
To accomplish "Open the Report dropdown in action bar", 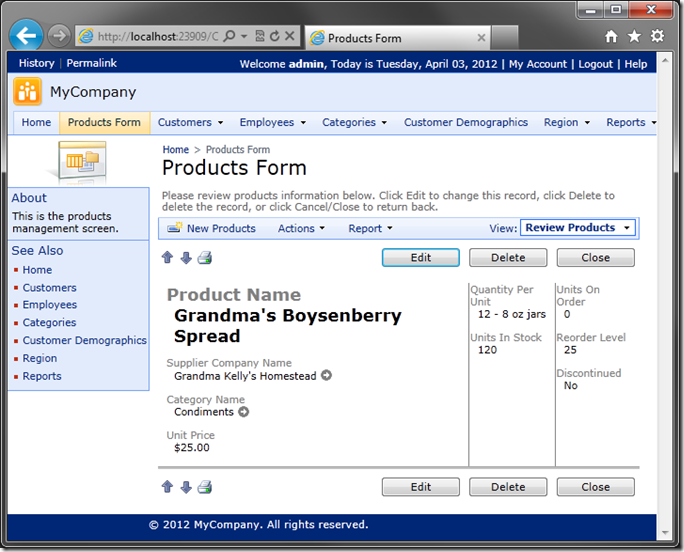I will [x=370, y=228].
